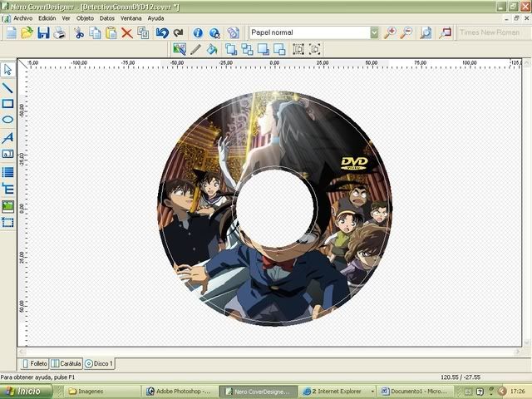This screenshot has width=532, height=399.
Task: Switch to Documento1 Microsoft Word in taskbar
Action: [x=416, y=392]
